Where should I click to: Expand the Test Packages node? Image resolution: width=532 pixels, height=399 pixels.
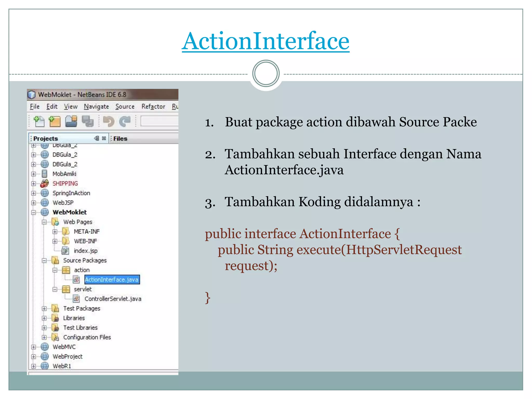(44, 309)
